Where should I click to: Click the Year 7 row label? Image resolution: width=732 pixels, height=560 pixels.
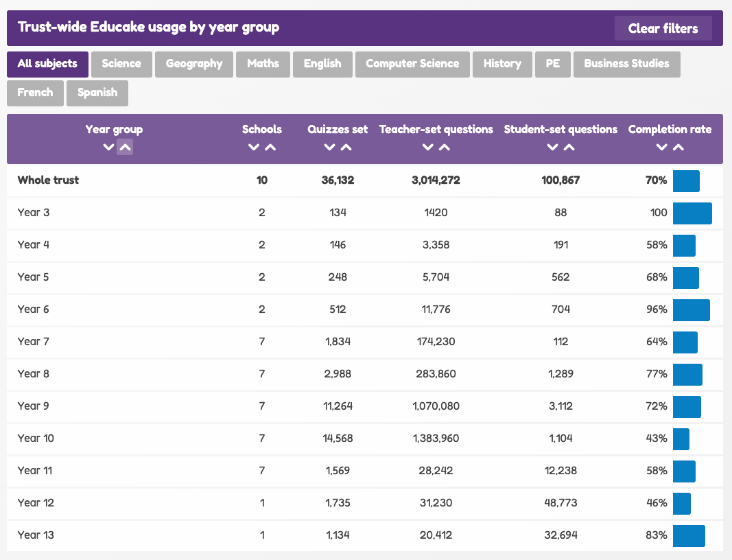33,341
